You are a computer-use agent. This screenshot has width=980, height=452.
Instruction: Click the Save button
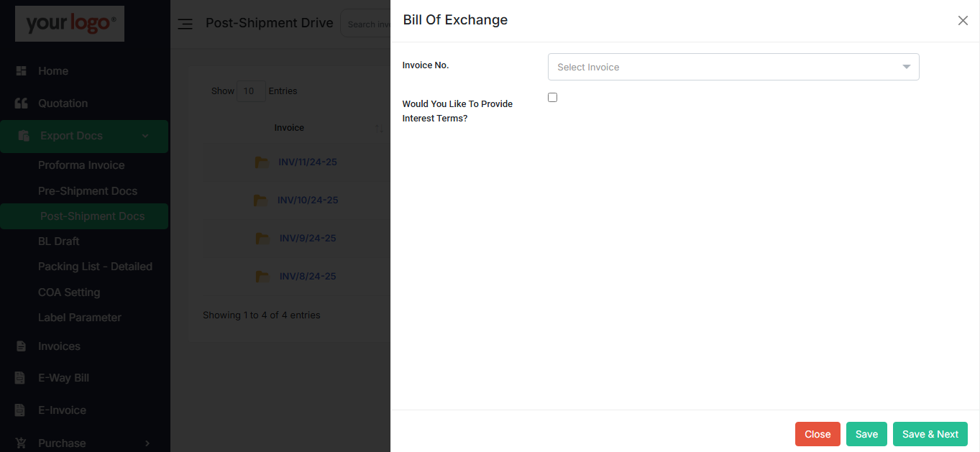(866, 434)
